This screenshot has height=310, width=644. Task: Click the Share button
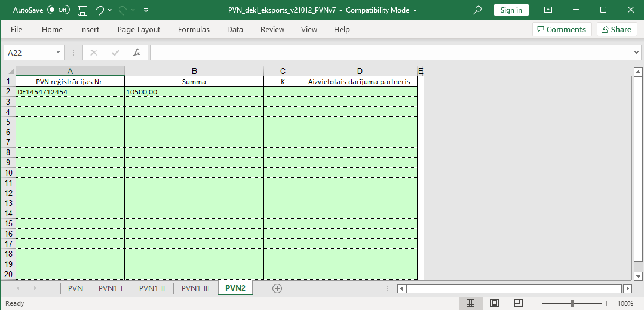click(x=617, y=29)
